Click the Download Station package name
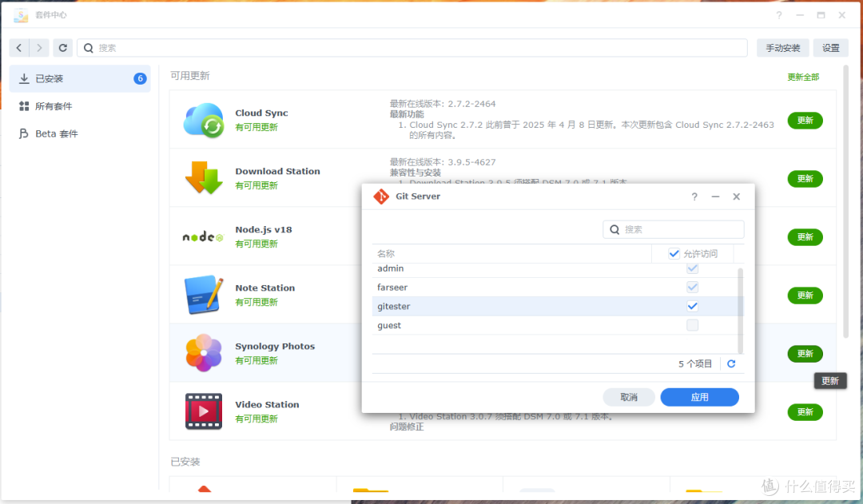 (277, 171)
